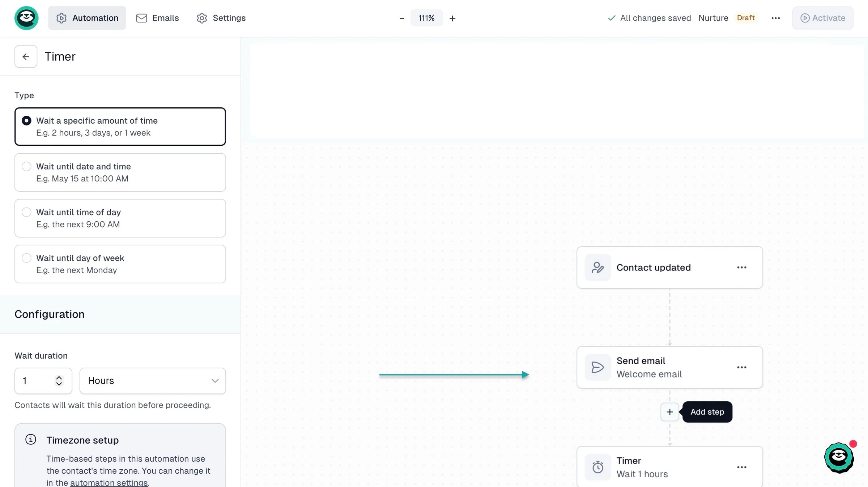Click the Send email paper plane icon
Image resolution: width=868 pixels, height=487 pixels.
597,367
